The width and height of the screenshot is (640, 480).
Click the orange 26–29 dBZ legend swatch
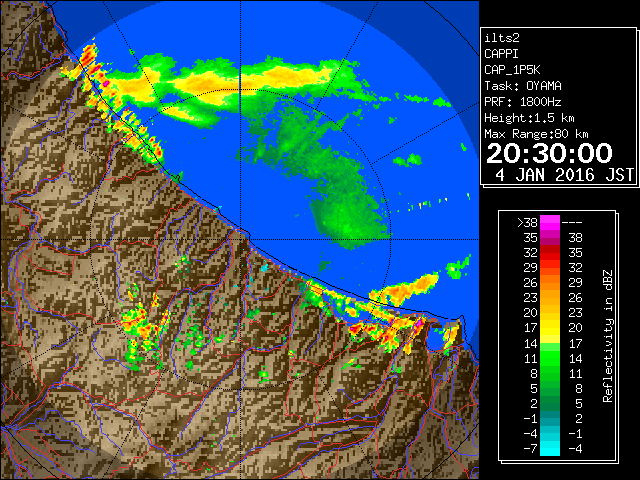(x=550, y=282)
